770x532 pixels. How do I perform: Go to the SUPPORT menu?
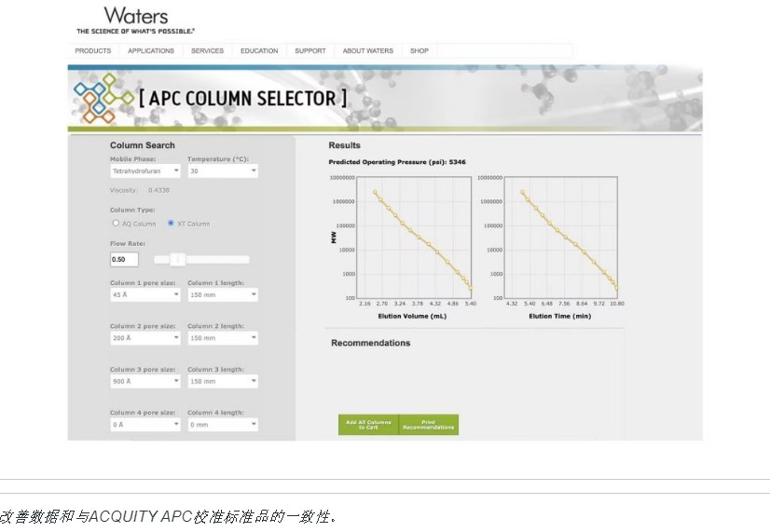point(310,51)
